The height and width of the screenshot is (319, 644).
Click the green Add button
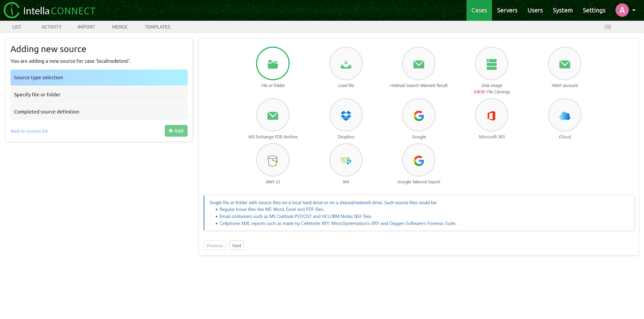click(176, 131)
